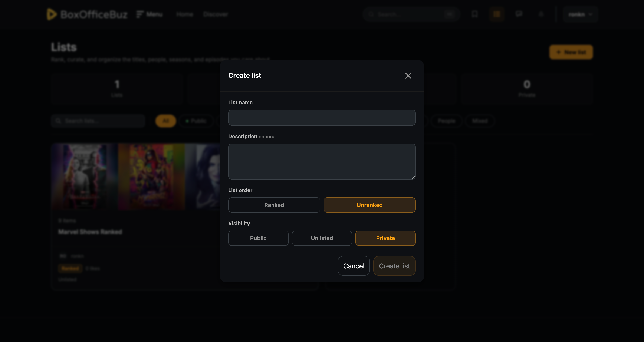This screenshot has height=342, width=644.
Task: Open the Menu hamburger icon
Action: pos(139,14)
